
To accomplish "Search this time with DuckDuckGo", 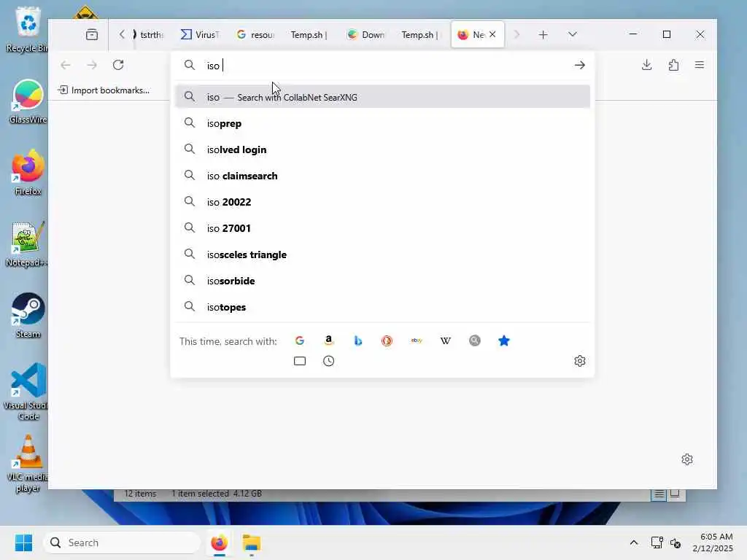I will [387, 341].
